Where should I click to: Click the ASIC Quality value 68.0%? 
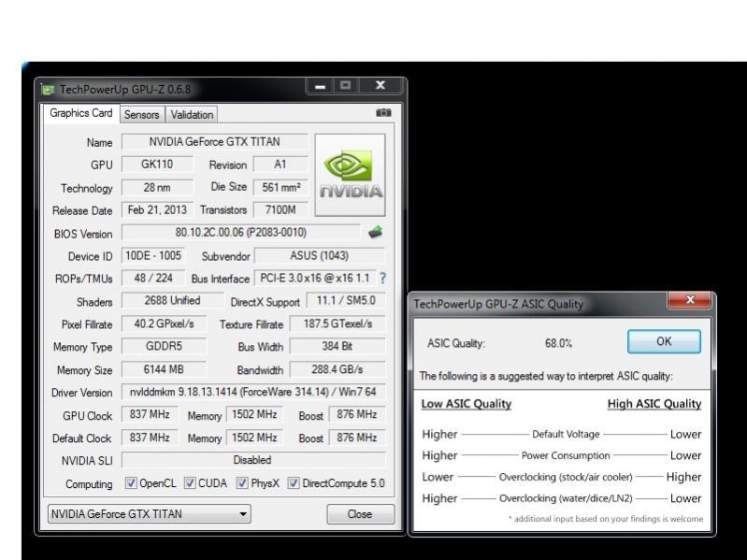click(558, 343)
